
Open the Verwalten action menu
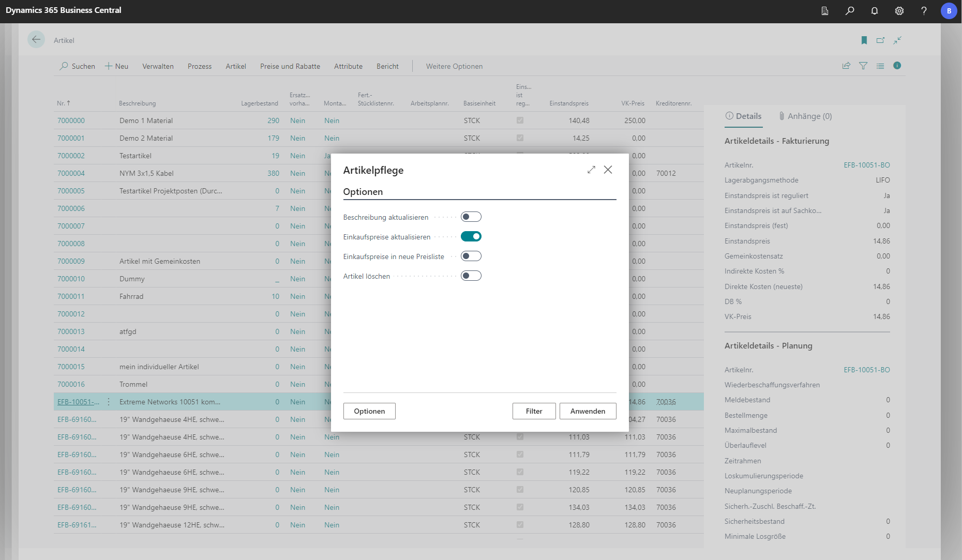coord(158,66)
